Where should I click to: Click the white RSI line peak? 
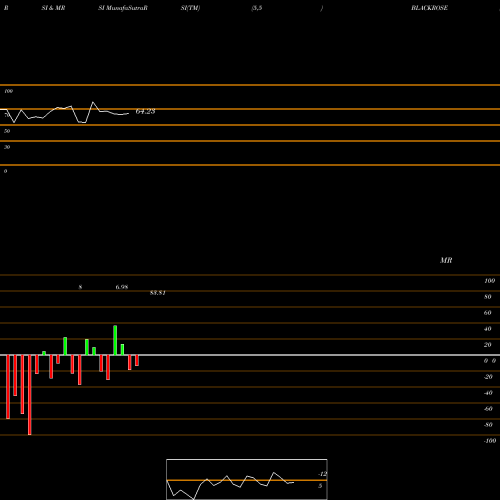click(93, 102)
